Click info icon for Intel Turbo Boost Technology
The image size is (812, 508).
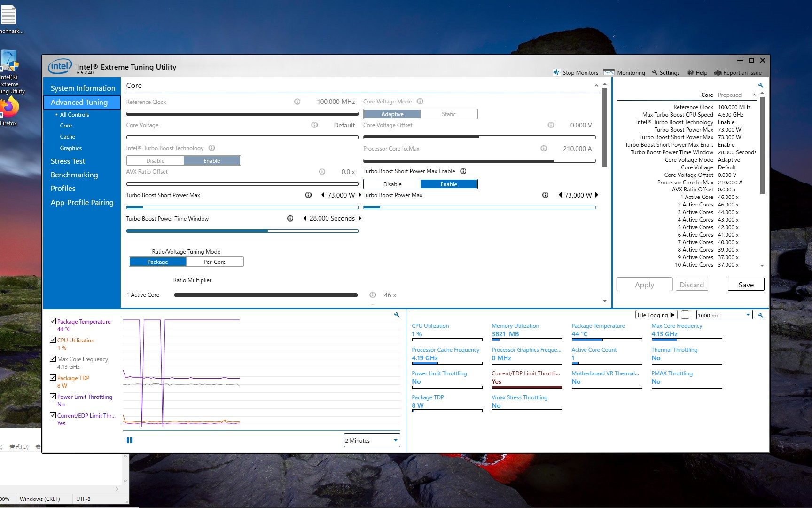(211, 148)
